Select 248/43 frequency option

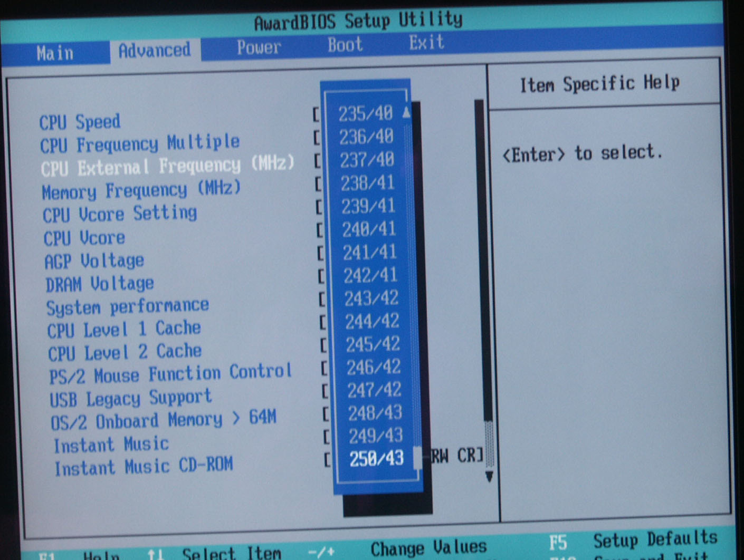point(375,413)
